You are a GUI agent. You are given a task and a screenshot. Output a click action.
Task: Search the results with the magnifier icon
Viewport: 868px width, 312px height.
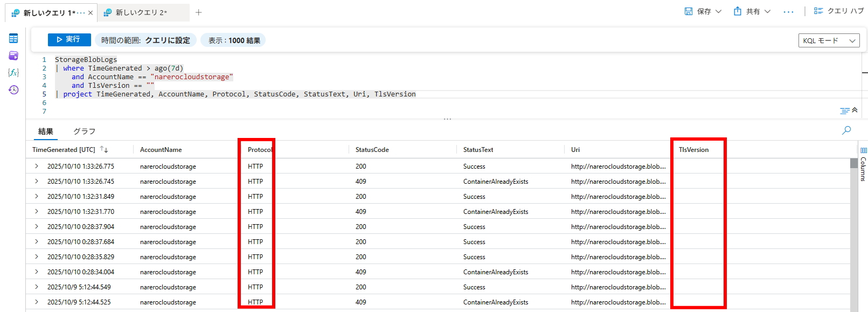846,130
